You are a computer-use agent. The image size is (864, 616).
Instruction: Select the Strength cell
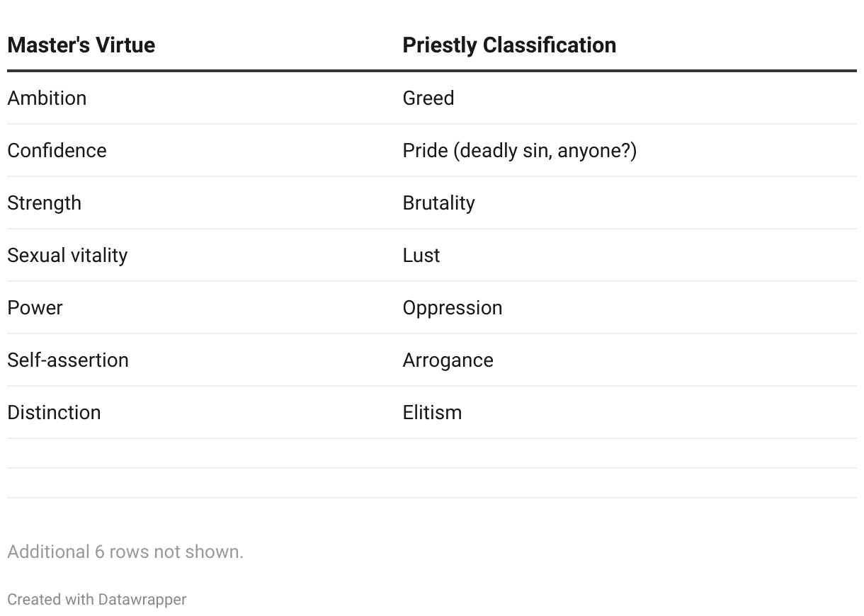[x=44, y=203]
